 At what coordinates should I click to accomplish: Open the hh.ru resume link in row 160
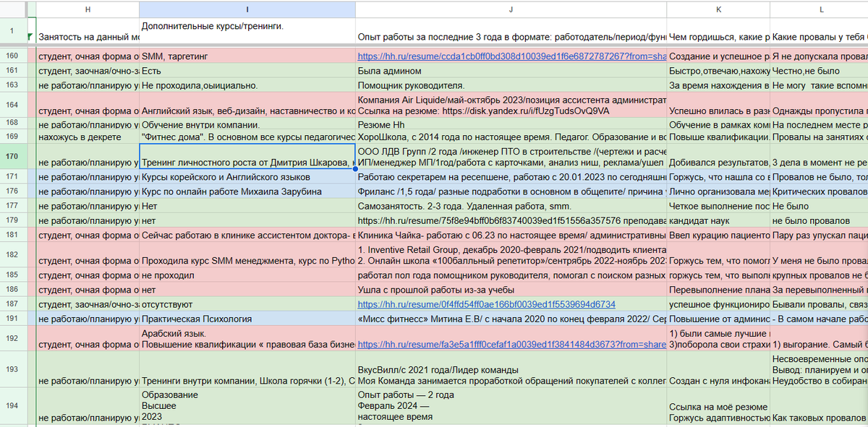(511, 56)
